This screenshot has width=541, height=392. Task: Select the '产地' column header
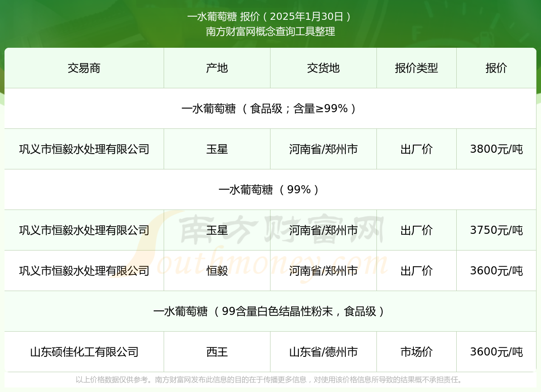click(217, 68)
